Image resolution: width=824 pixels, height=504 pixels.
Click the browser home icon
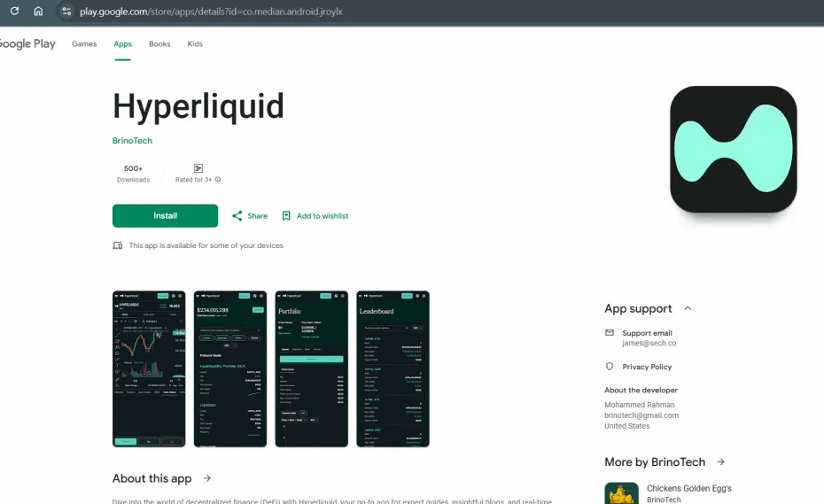(38, 12)
